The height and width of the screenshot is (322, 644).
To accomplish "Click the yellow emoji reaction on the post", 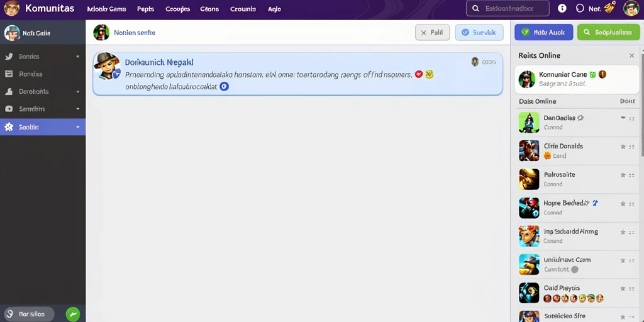I will 429,74.
